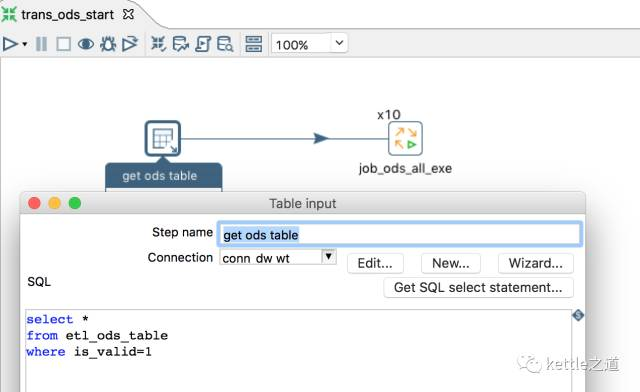The width and height of the screenshot is (640, 392).
Task: Click the hop arrow between steps
Action: click(x=321, y=138)
